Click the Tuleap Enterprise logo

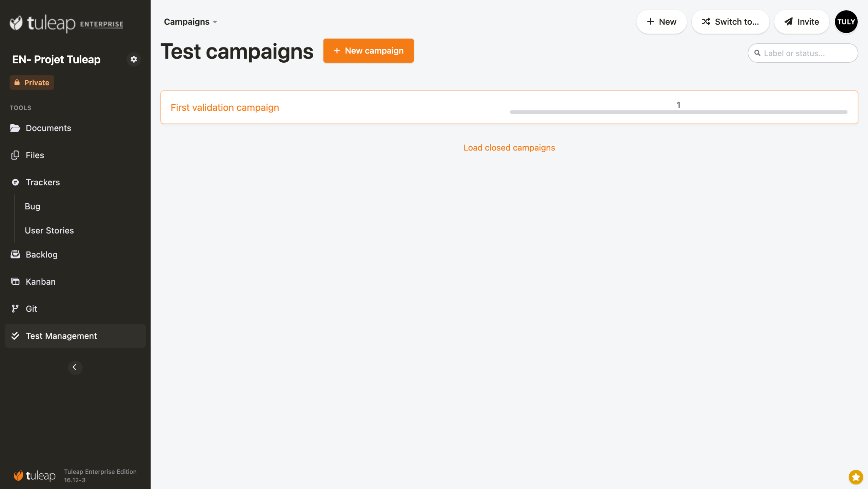(x=66, y=23)
